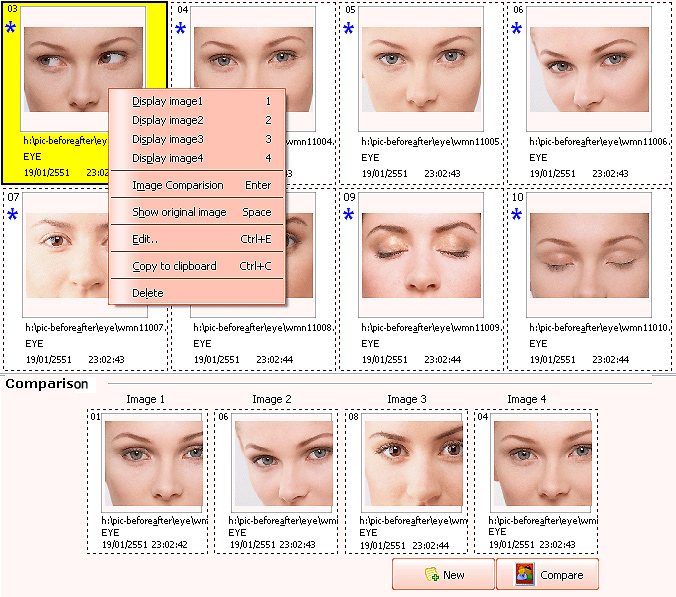Click the EYE label under image 07

point(34,344)
